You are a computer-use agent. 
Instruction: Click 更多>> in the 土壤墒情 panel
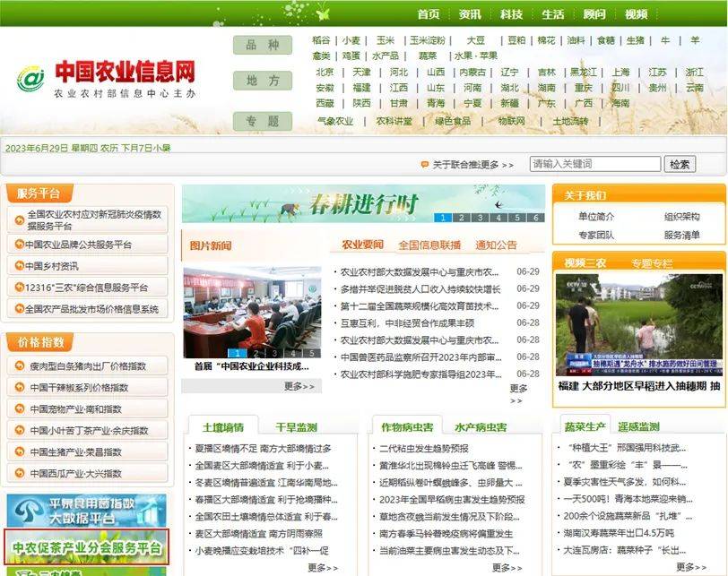(x=323, y=568)
